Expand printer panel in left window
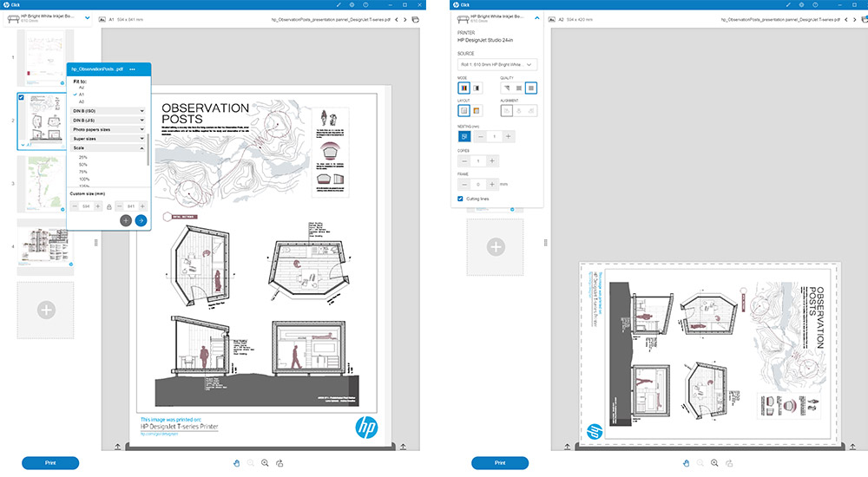Screen dimensions: 868x477 click(x=88, y=17)
